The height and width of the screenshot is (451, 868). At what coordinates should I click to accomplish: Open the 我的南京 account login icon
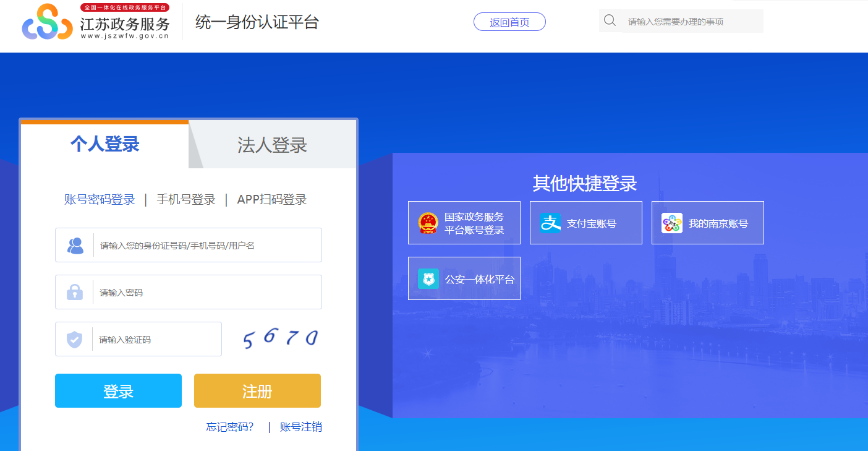(x=671, y=222)
